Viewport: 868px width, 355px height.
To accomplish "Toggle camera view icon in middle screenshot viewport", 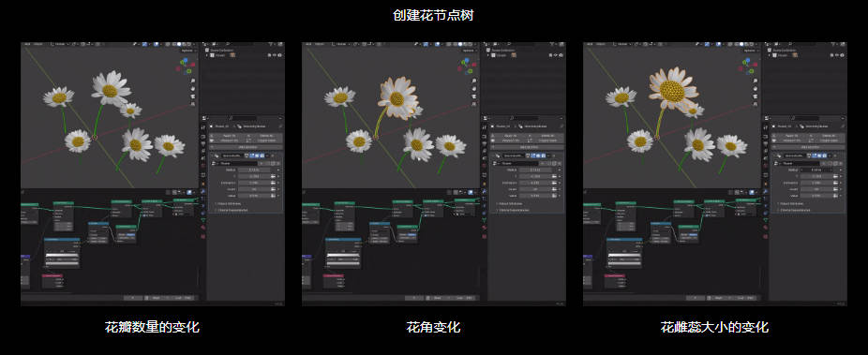I will (474, 96).
